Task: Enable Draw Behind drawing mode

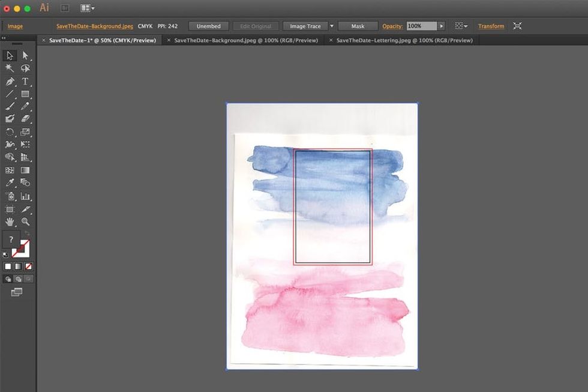Action: [x=18, y=279]
